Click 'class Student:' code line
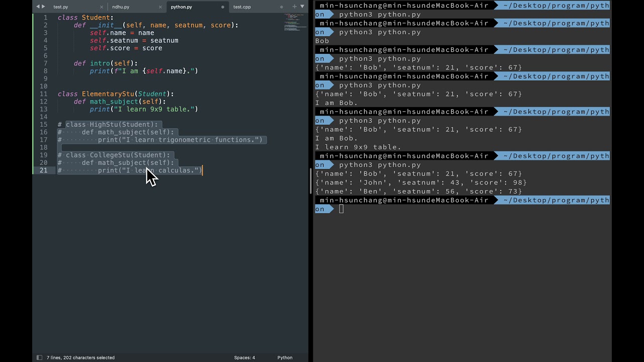The width and height of the screenshot is (644, 362). [x=86, y=18]
